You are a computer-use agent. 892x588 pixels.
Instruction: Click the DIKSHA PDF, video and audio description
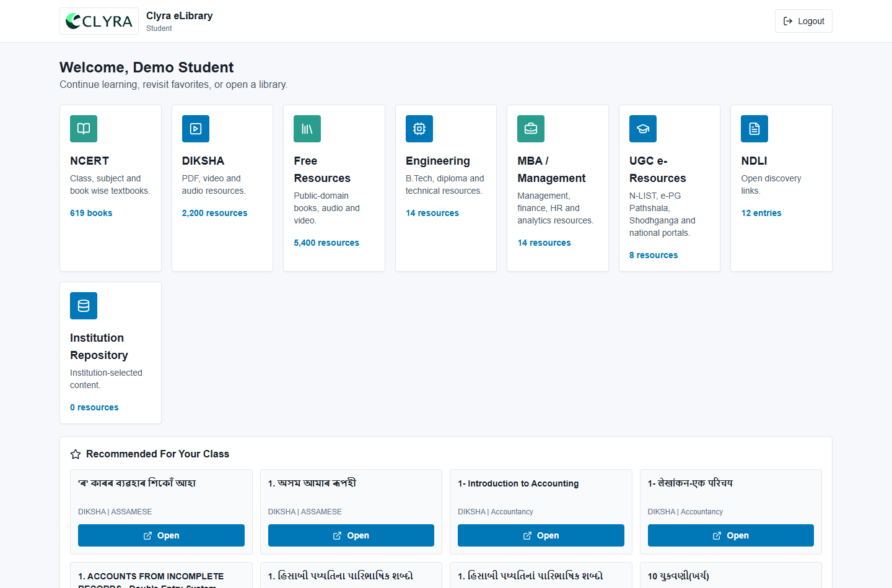214,184
